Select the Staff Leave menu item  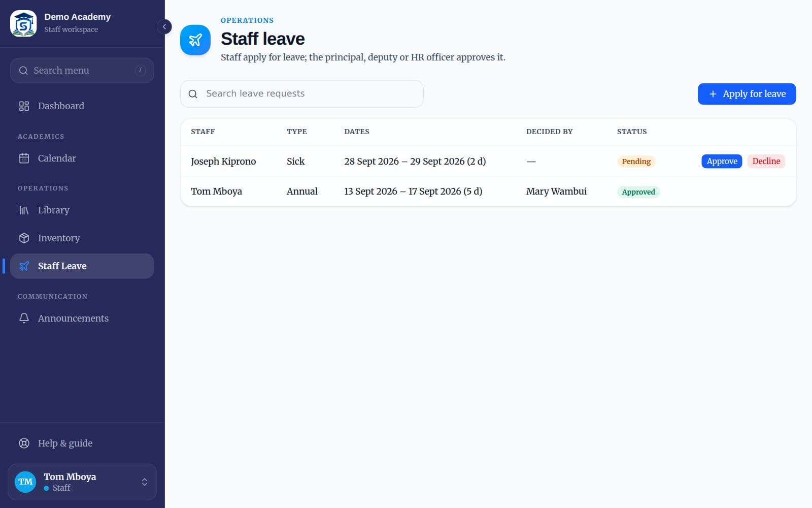82,266
